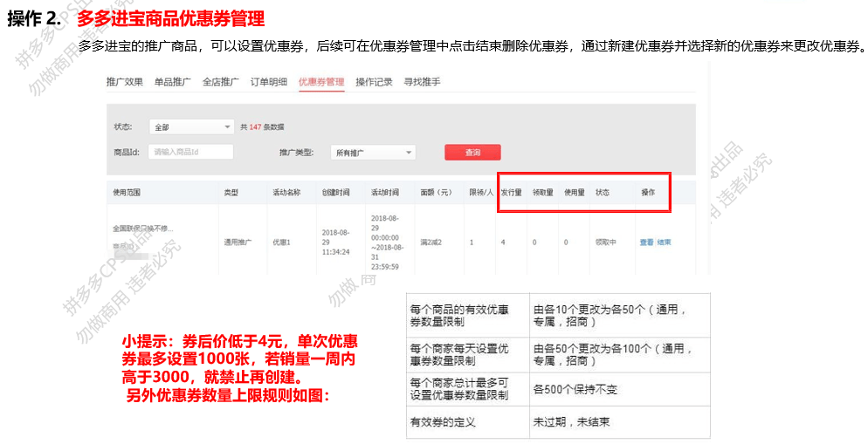Expand the 状态 dropdown showing 全部

coord(190,127)
